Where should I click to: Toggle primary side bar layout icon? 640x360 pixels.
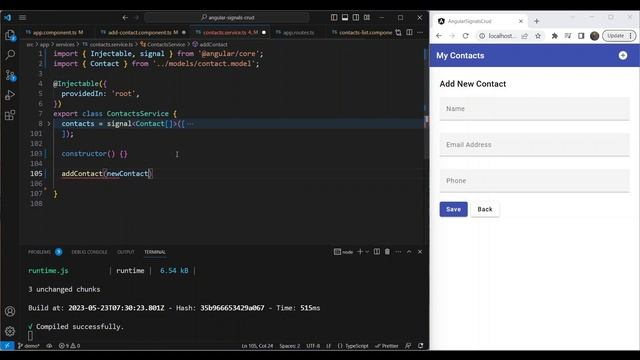[334, 17]
